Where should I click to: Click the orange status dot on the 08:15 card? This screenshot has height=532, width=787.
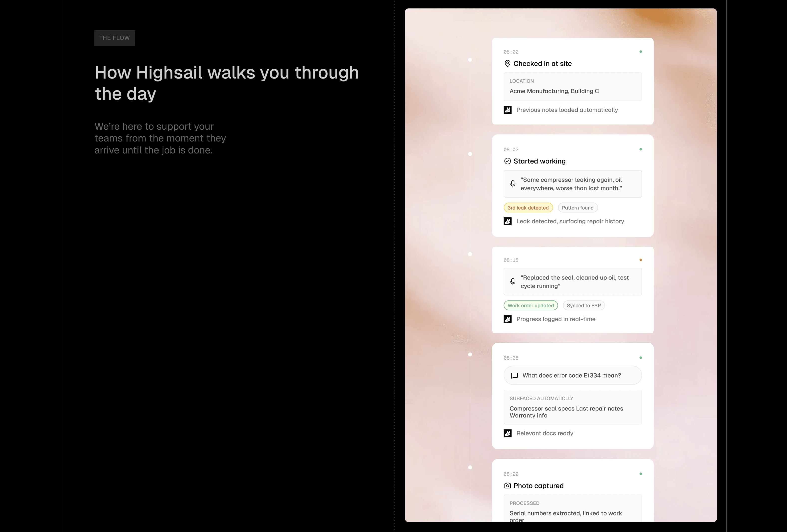pyautogui.click(x=640, y=260)
